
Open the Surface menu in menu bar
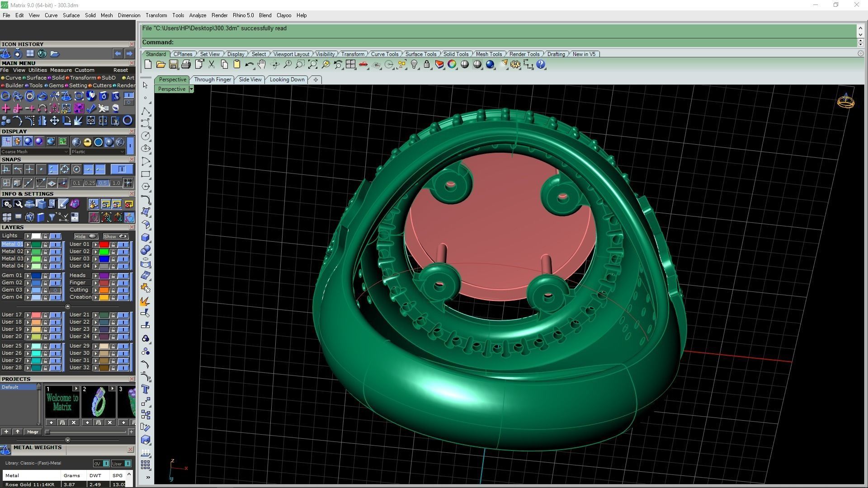tap(71, 15)
